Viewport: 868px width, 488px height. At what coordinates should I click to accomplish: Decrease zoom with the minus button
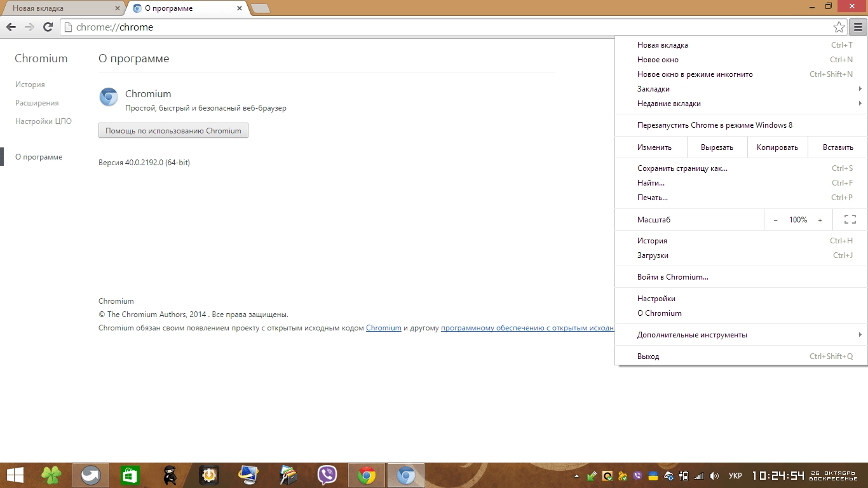tap(775, 220)
